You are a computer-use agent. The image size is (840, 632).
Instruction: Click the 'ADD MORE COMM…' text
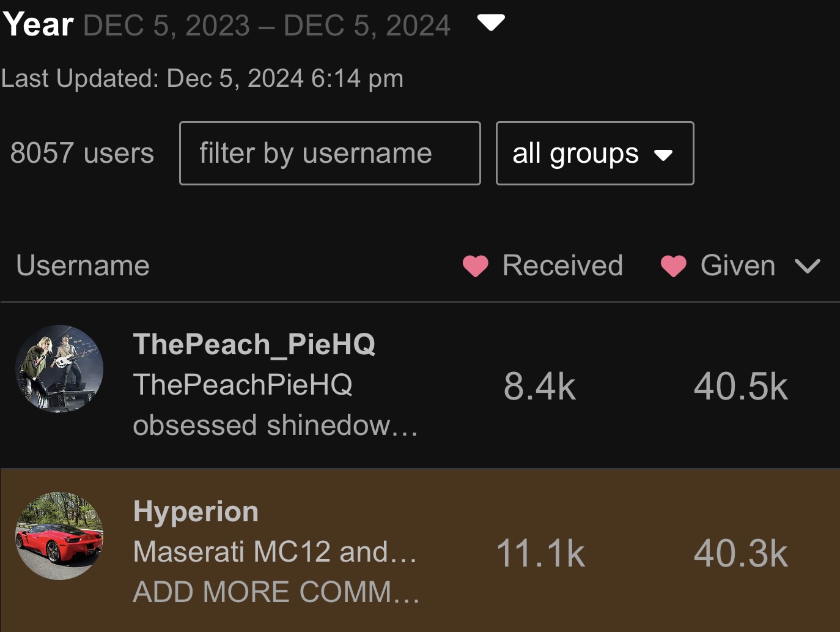(276, 592)
